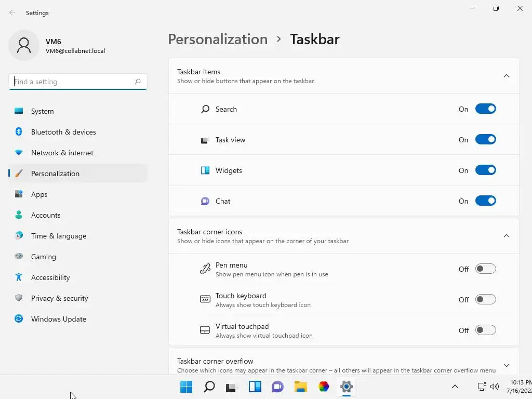This screenshot has height=399, width=532.
Task: Enable the Pen menu toggle
Action: point(486,269)
